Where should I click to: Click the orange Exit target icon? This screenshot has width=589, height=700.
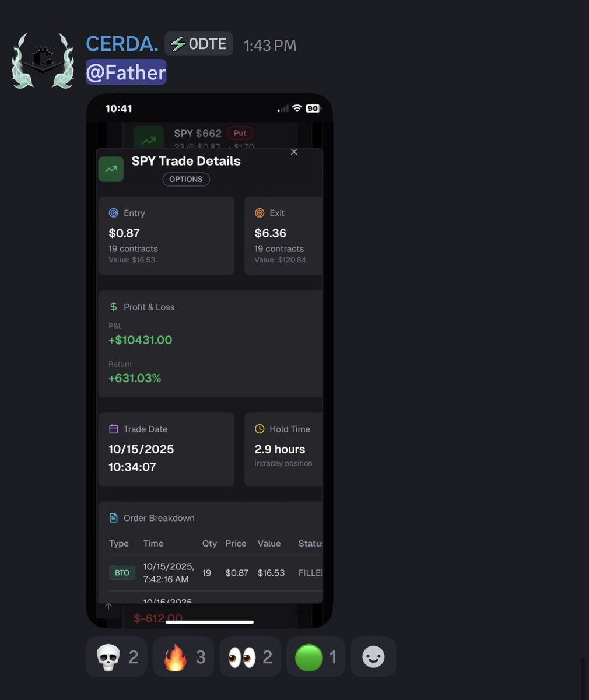[x=260, y=213]
